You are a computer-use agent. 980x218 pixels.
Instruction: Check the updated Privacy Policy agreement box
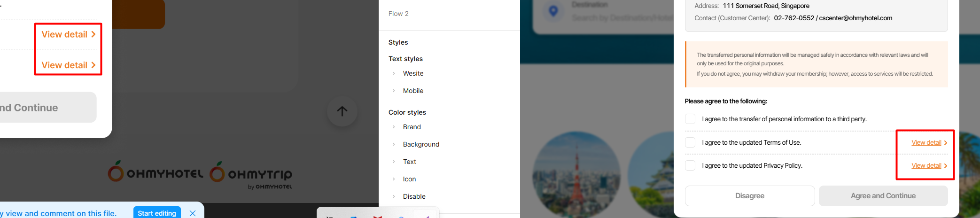pos(690,165)
